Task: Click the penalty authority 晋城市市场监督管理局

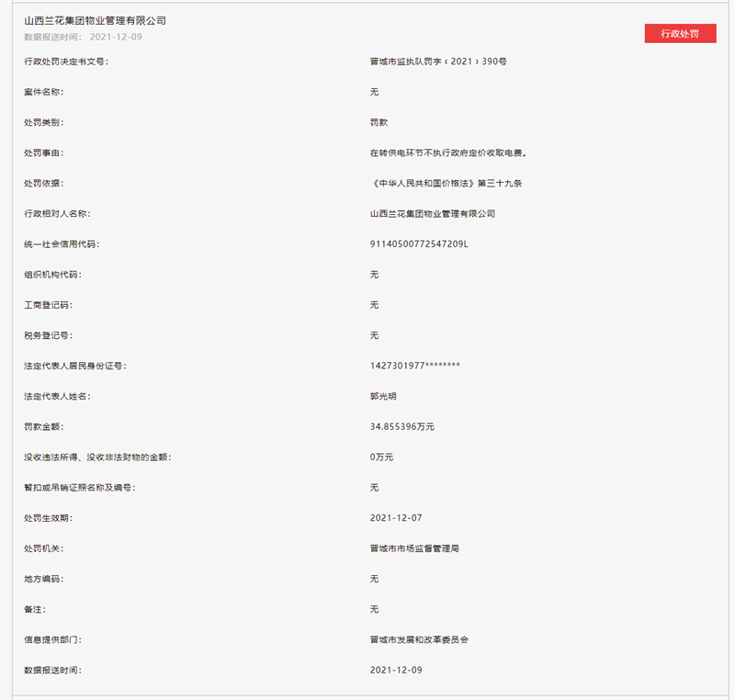Action: 414,548
